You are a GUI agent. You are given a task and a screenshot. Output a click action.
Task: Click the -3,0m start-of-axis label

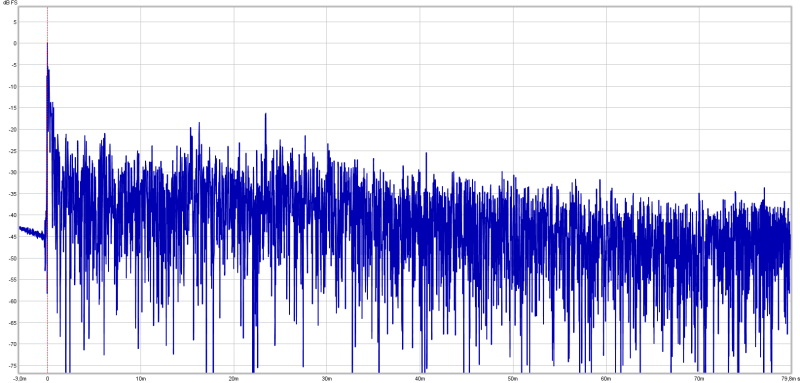point(19,379)
